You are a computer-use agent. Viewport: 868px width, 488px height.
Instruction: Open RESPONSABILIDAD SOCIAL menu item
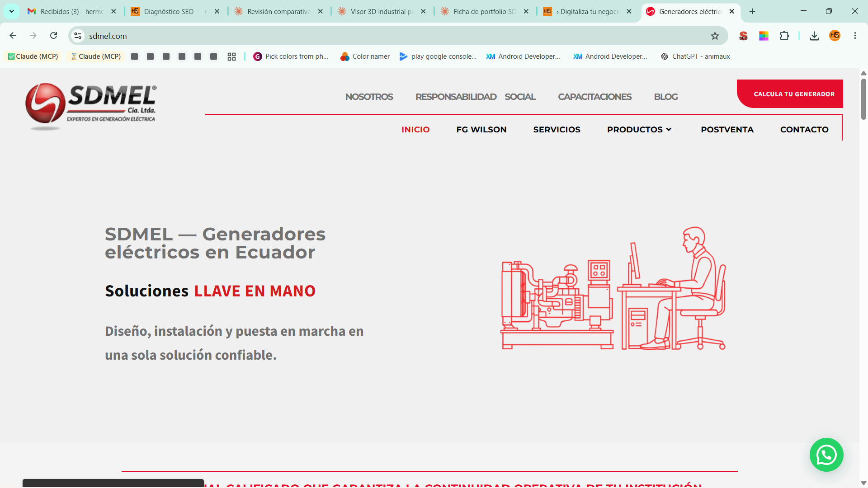tap(476, 97)
